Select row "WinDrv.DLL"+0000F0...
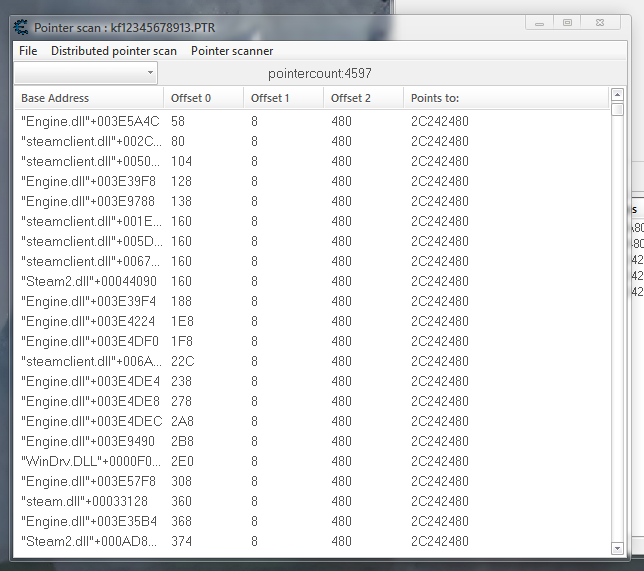Screen dimensions: 644x571 [312, 461]
